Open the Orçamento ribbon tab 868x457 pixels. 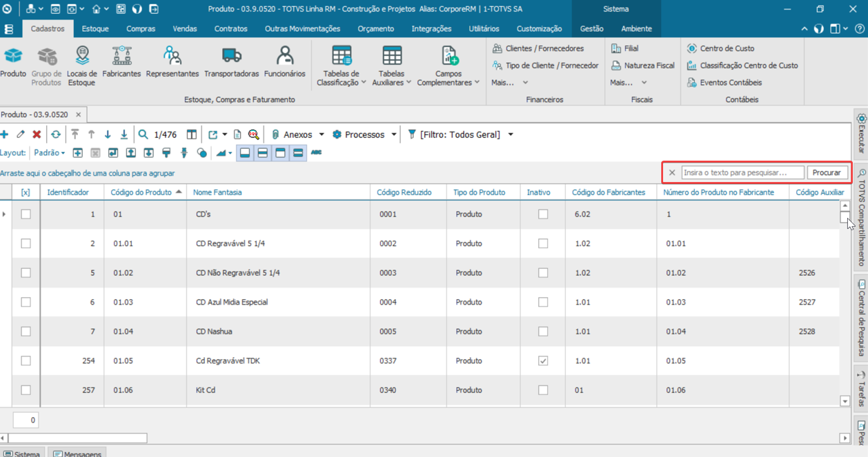(x=376, y=29)
